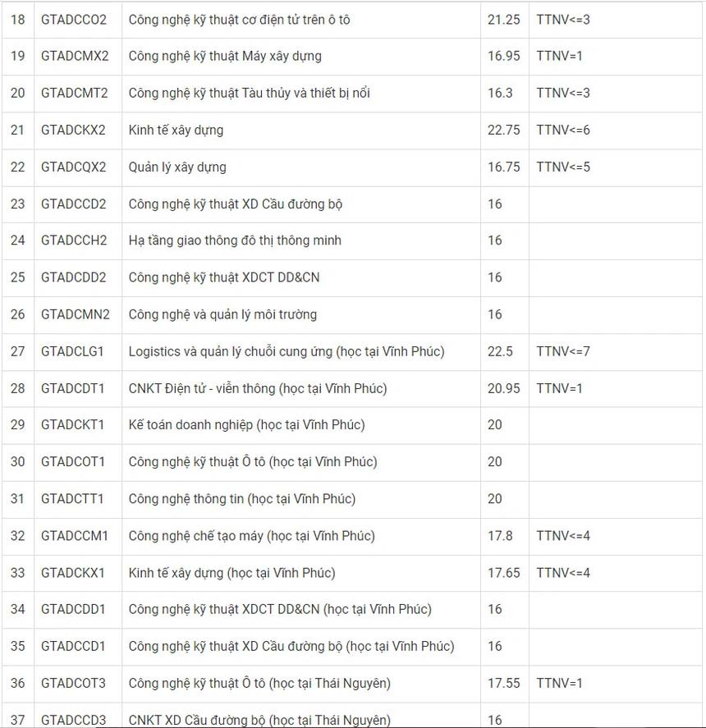This screenshot has height=728, width=706.
Task: Select "Kế toán doanh nghiệp (học tại Vĩnh Phúc)"
Action: click(246, 425)
